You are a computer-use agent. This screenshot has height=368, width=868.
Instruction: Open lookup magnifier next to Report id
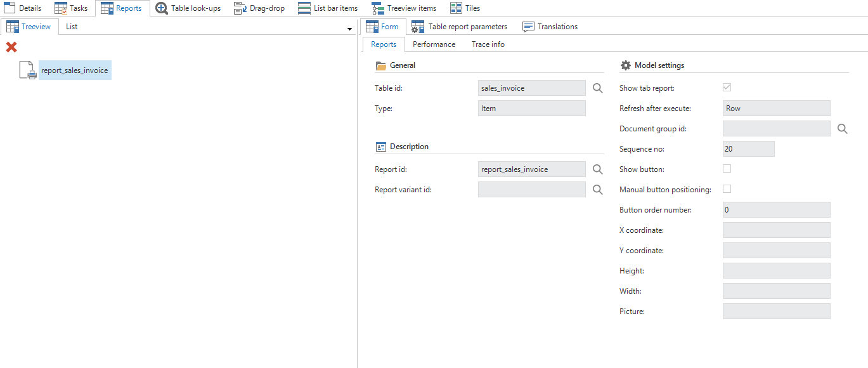[x=597, y=169]
